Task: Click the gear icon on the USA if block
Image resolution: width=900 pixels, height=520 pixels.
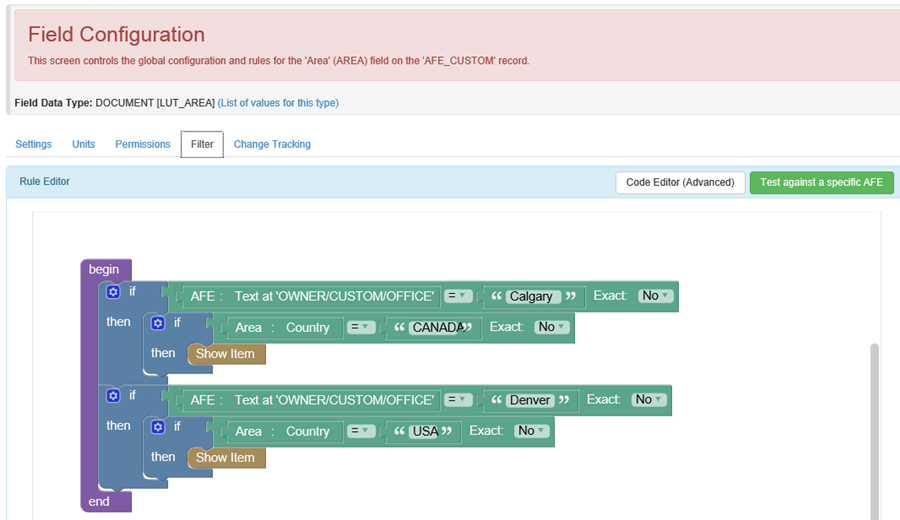Action: pyautogui.click(x=157, y=427)
